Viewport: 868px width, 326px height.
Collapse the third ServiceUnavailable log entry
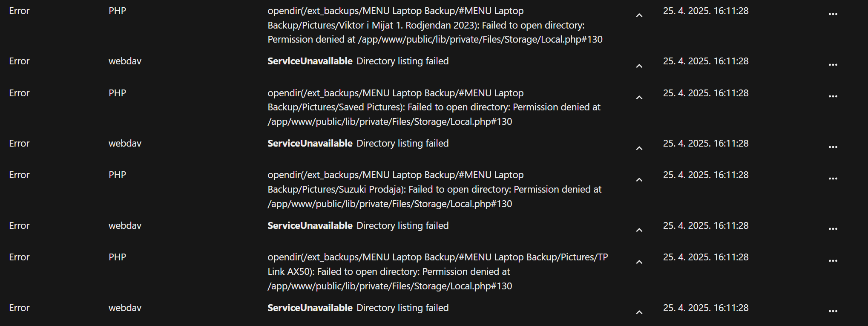pos(639,230)
